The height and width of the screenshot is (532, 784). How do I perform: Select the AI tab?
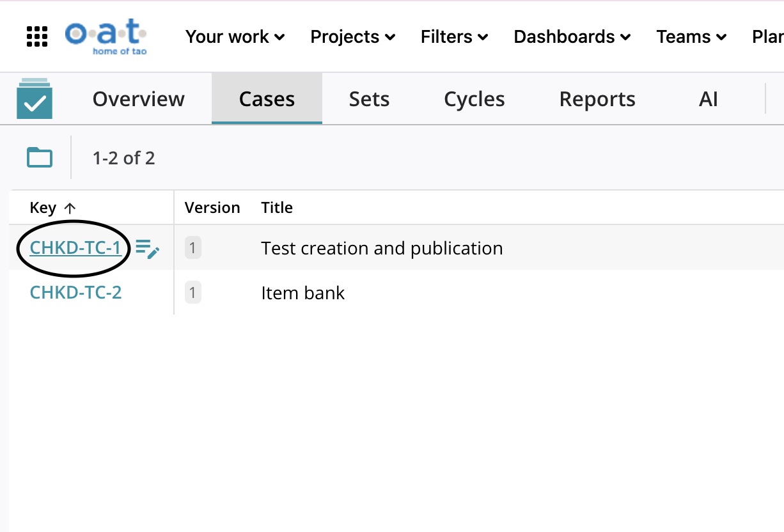point(708,99)
